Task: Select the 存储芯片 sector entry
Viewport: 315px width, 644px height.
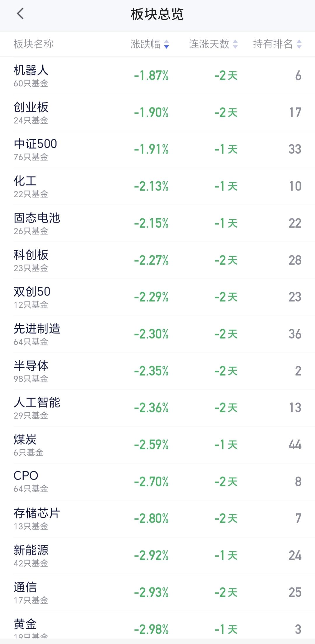Action: [x=157, y=518]
